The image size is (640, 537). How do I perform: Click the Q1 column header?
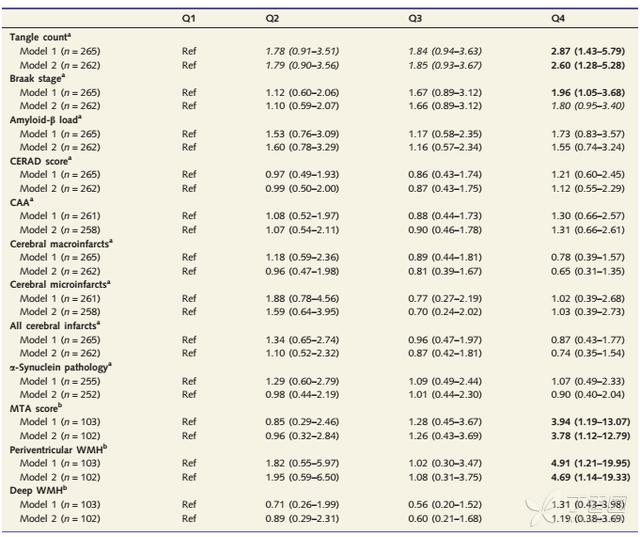tap(189, 19)
